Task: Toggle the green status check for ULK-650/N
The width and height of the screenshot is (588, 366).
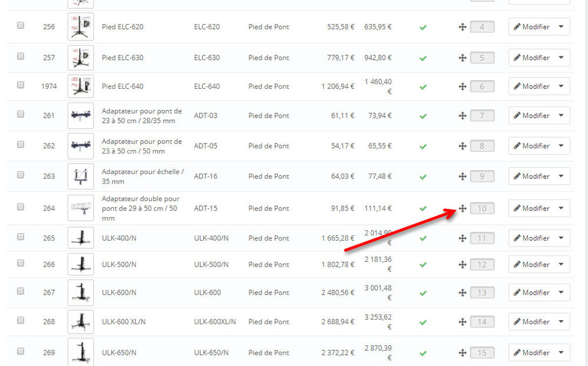Action: (x=423, y=353)
